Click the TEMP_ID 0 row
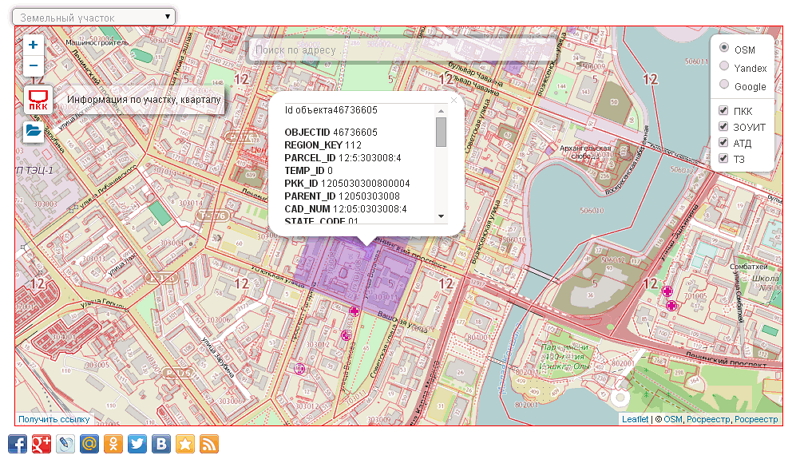 pyautogui.click(x=308, y=170)
